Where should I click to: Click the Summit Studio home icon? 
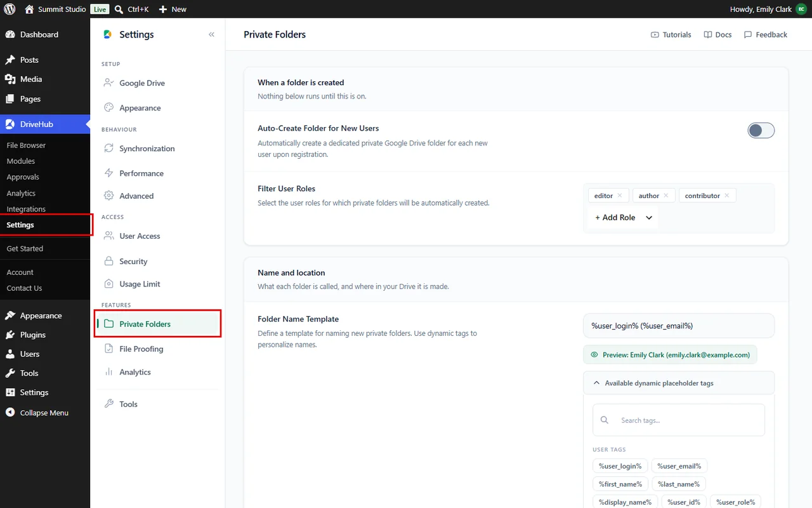[x=29, y=9]
